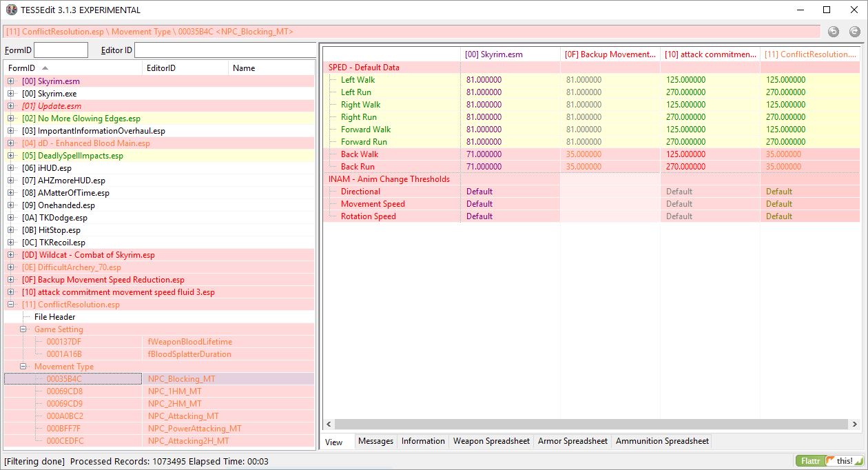Sort the tree by the EditorID column header
This screenshot has height=470, width=868.
coord(185,68)
